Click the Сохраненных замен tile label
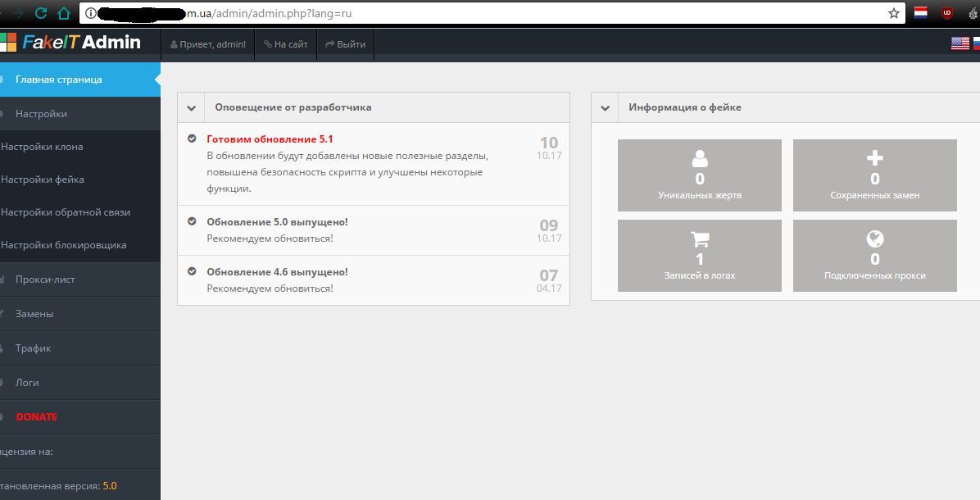 pyautogui.click(x=874, y=195)
